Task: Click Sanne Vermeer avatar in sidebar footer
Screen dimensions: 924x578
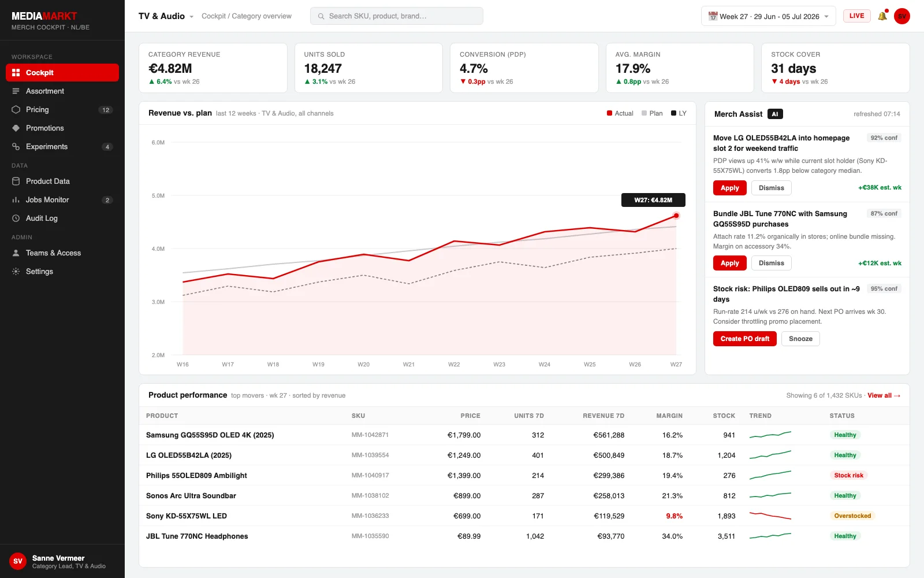Action: 18,561
